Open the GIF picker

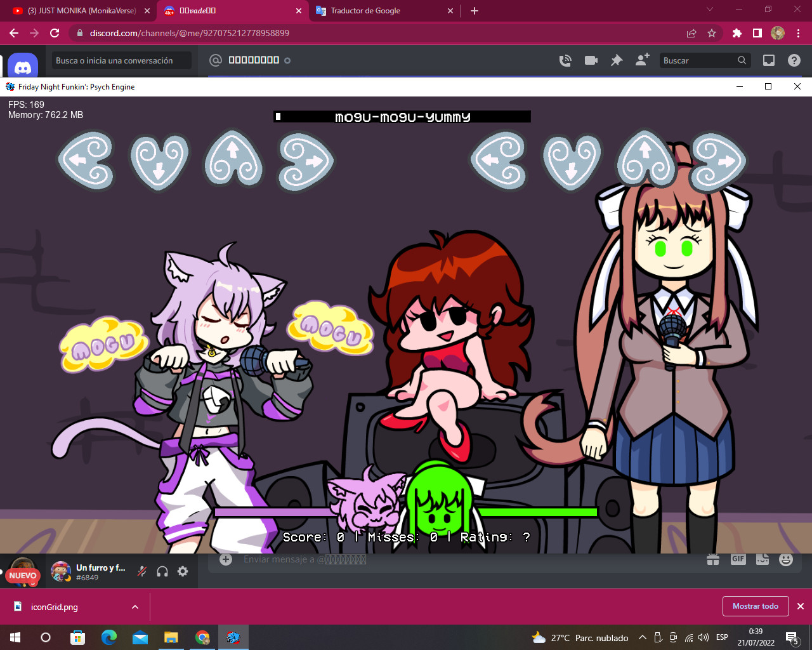point(737,559)
